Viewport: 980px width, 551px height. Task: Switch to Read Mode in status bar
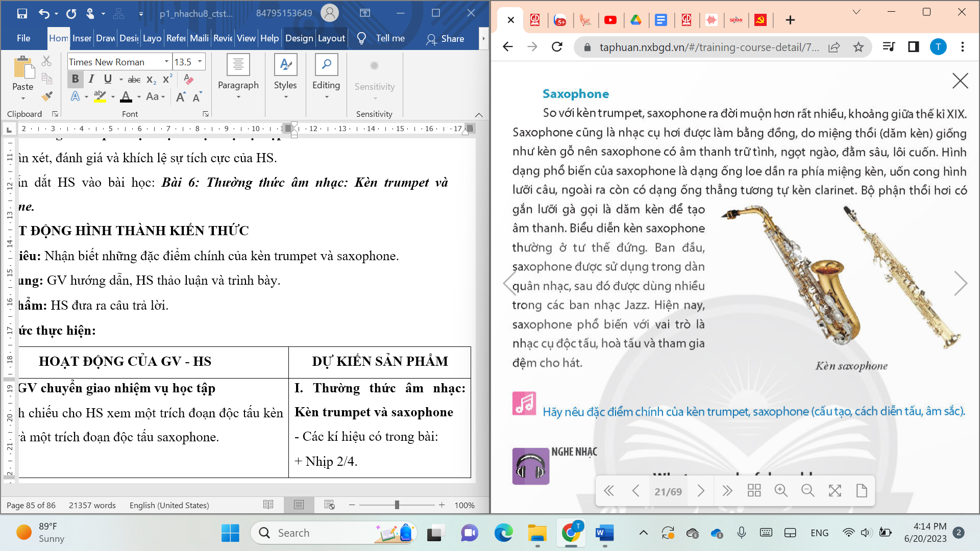pyautogui.click(x=268, y=505)
